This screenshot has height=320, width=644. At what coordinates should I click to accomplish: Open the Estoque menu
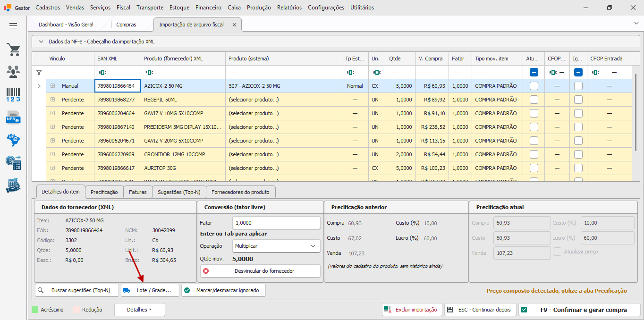(x=179, y=8)
